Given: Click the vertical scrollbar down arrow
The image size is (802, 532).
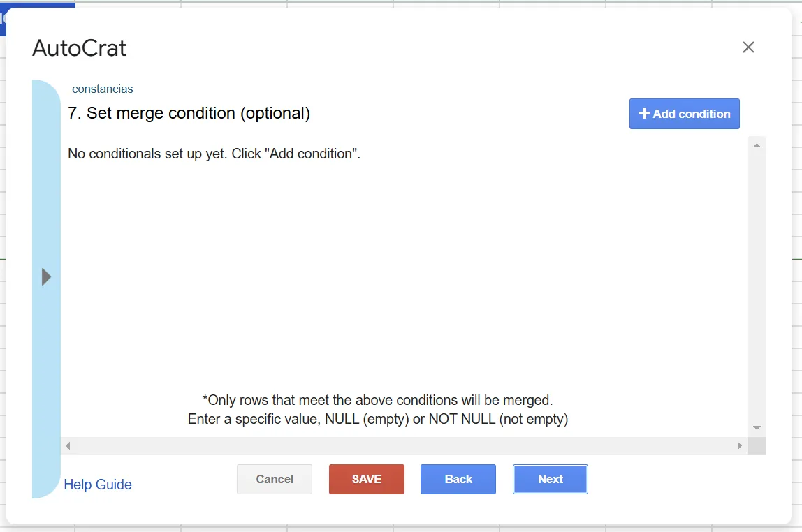Looking at the screenshot, I should tap(757, 428).
